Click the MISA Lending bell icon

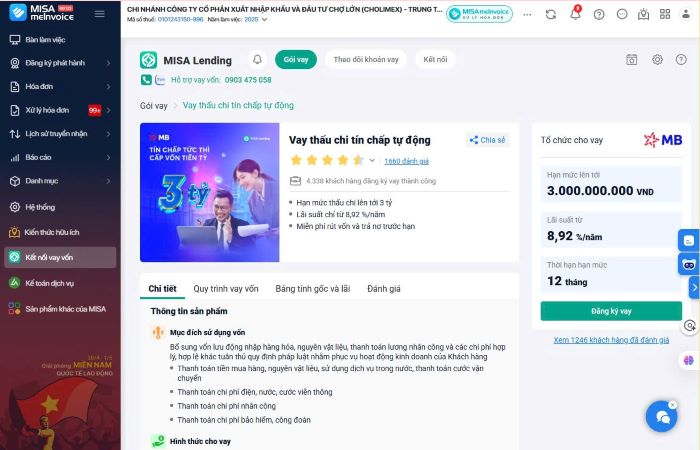click(257, 60)
